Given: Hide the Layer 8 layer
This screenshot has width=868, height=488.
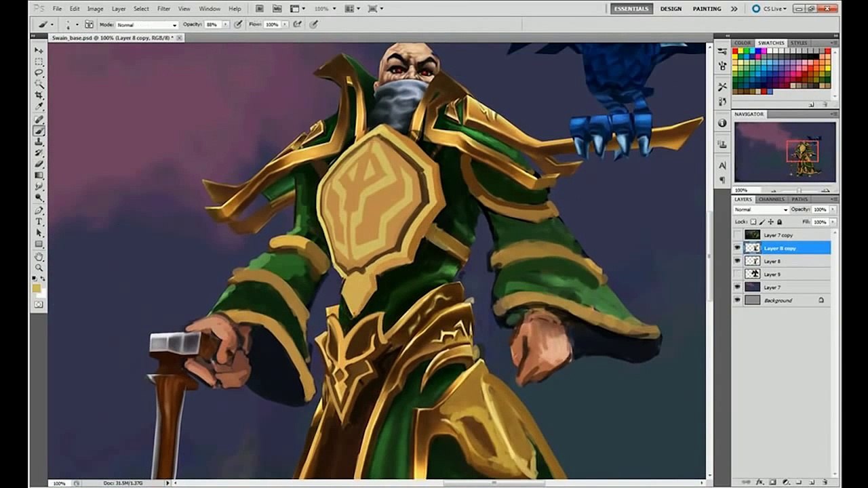Looking at the screenshot, I should click(737, 261).
